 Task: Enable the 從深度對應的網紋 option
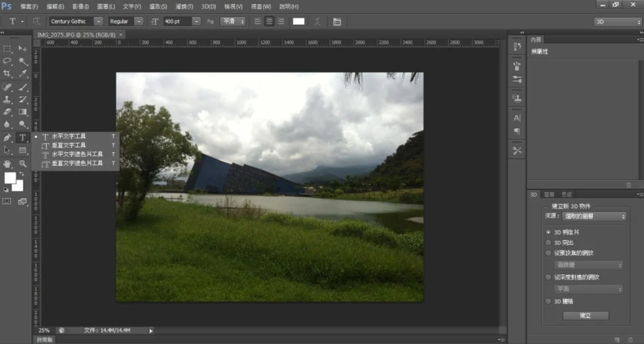coord(548,277)
